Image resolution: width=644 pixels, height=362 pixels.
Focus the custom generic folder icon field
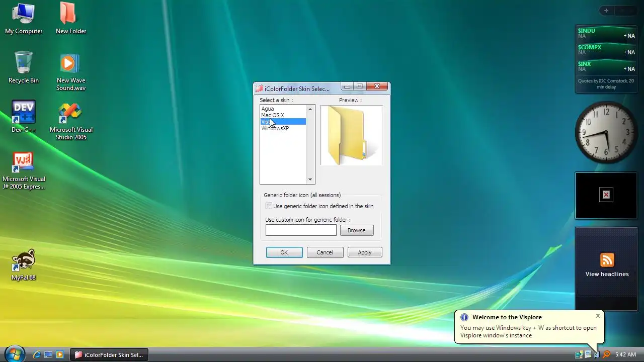(301, 230)
